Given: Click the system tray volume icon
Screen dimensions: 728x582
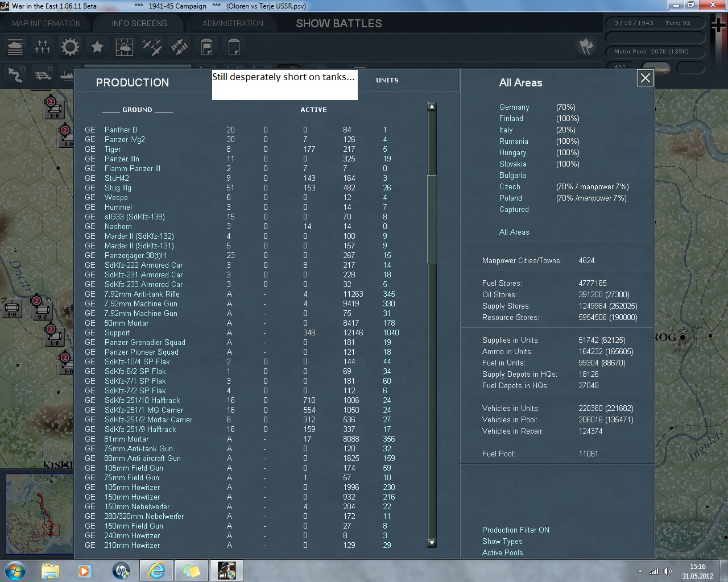Looking at the screenshot, I should coord(667,571).
